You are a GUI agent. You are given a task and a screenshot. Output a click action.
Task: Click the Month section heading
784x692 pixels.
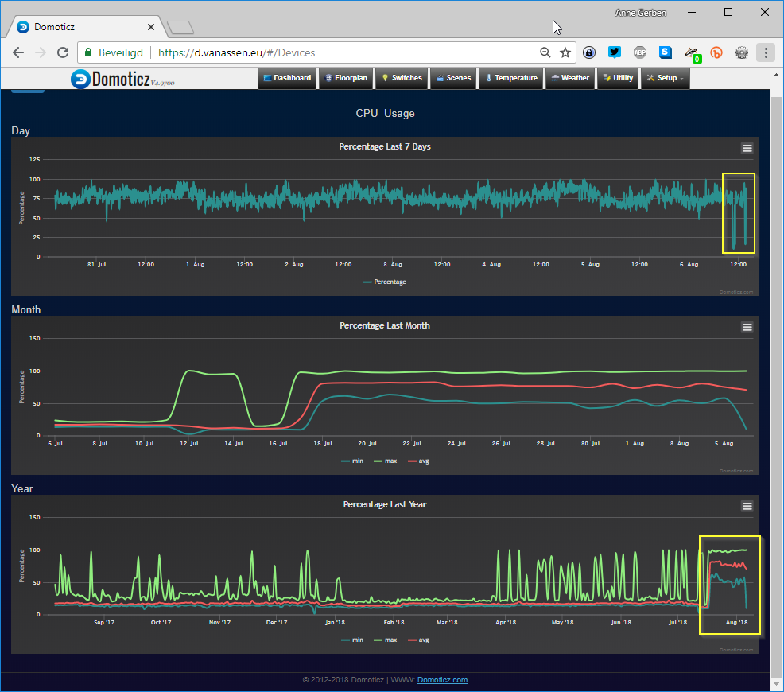pyautogui.click(x=26, y=310)
